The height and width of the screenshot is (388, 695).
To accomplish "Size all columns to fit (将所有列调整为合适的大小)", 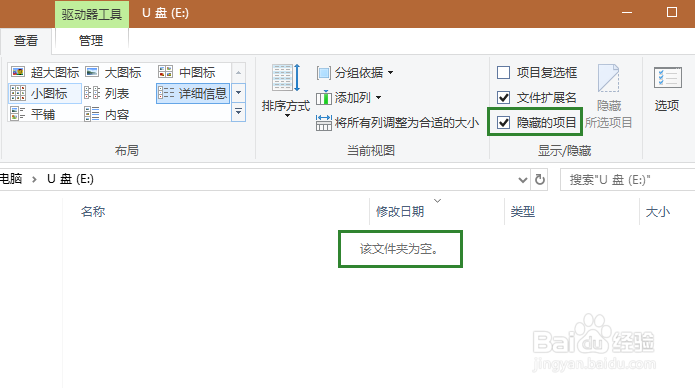I will tap(398, 122).
